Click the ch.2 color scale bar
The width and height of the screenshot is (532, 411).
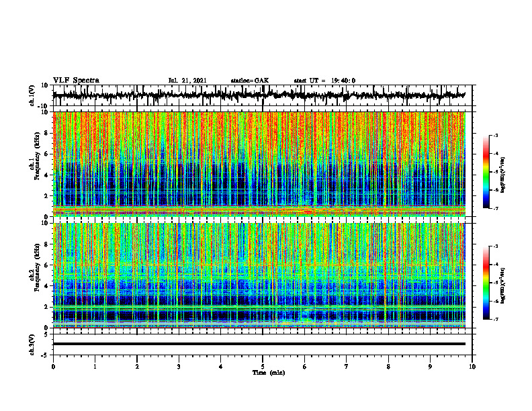pos(486,283)
